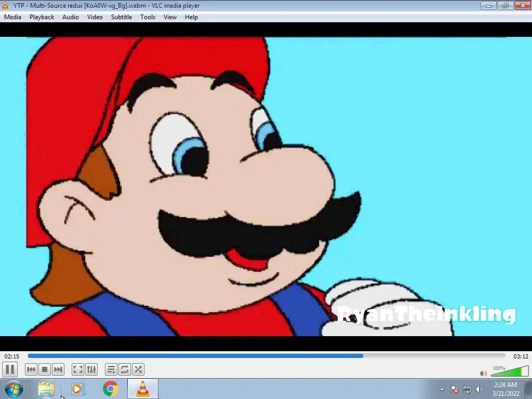This screenshot has width=532, height=399.
Task: Seek within the video progress bar
Action: [267, 356]
